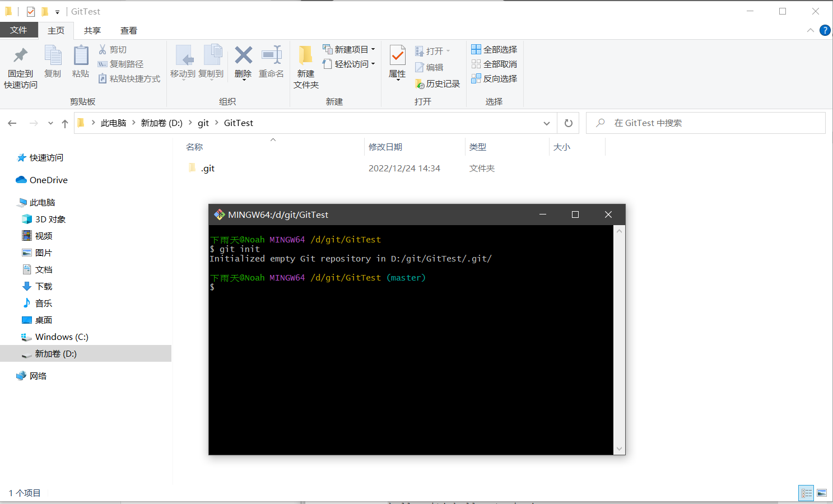Open Network (网络) in sidebar
833x504 pixels.
[38, 376]
